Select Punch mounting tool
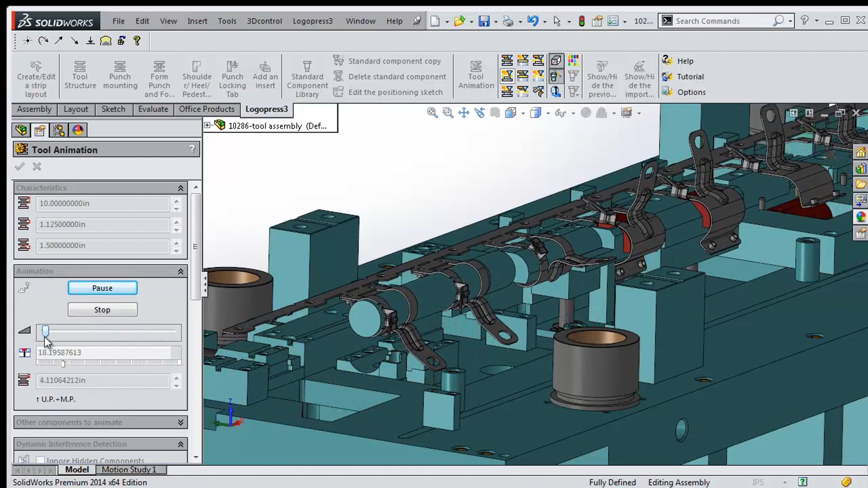 point(120,75)
